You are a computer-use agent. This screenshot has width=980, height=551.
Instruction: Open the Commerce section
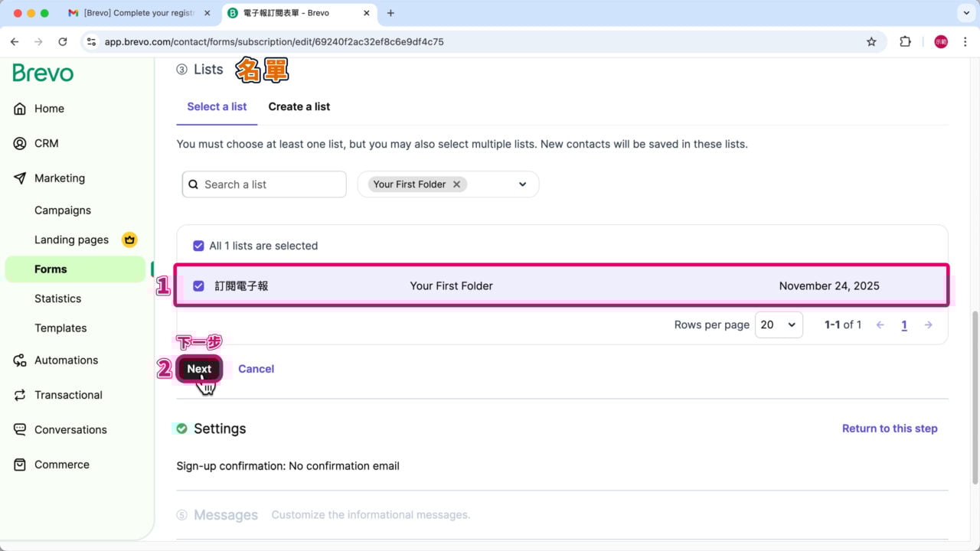pyautogui.click(x=61, y=464)
